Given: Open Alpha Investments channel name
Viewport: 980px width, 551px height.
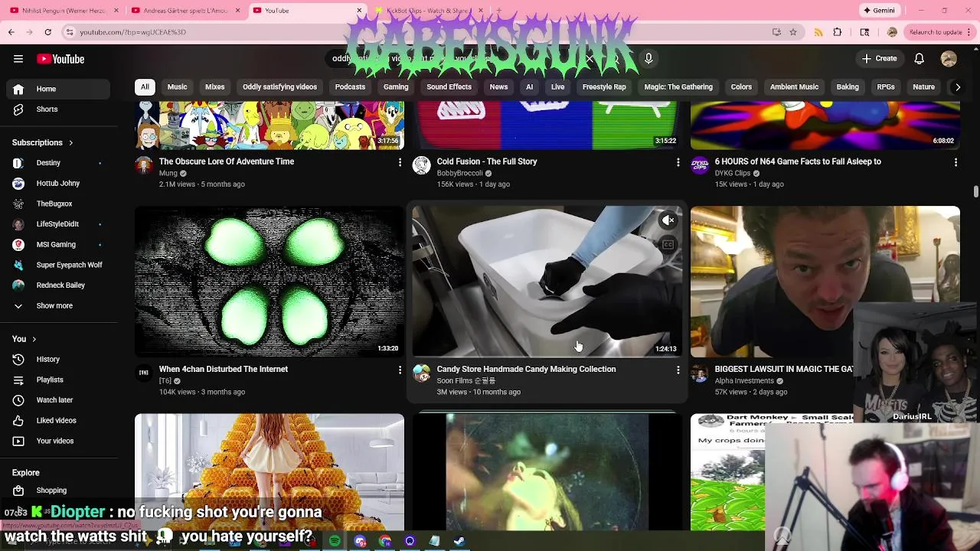Looking at the screenshot, I should (744, 381).
